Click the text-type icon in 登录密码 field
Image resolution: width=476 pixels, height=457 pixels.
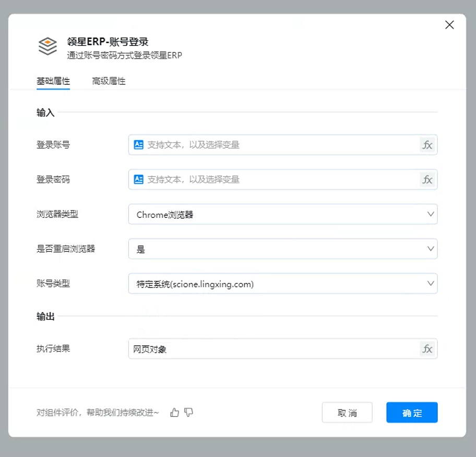(x=138, y=179)
